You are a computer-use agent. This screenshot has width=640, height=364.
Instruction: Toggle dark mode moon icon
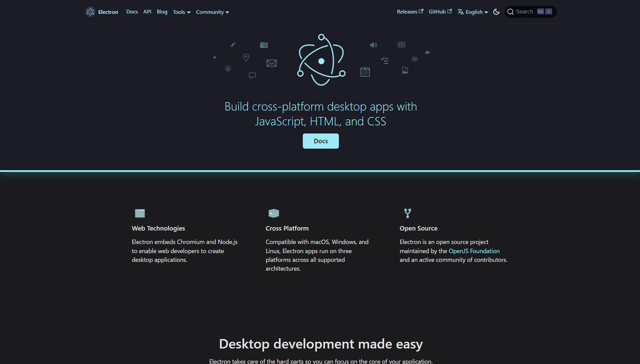point(496,12)
